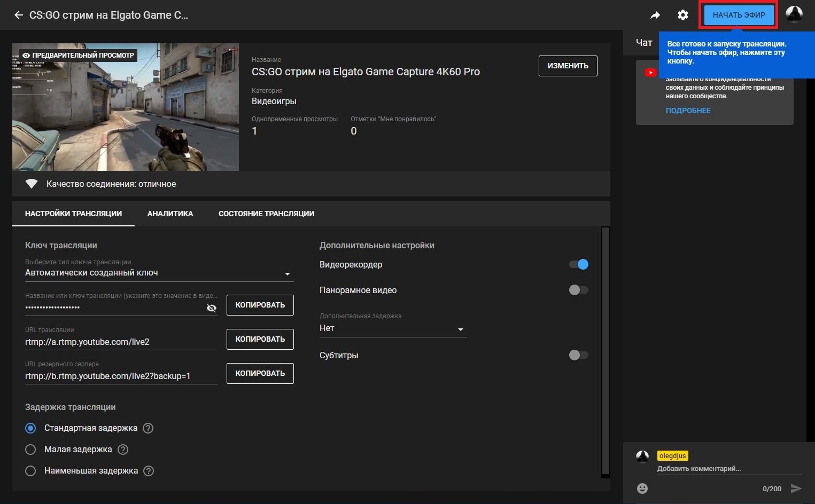Image resolution: width=815 pixels, height=504 pixels.
Task: Open the Подробнее link in chat
Action: click(688, 111)
